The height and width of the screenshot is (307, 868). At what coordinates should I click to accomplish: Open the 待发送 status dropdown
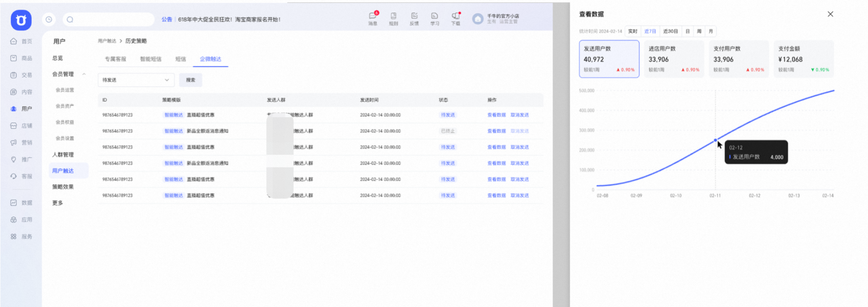(136, 80)
